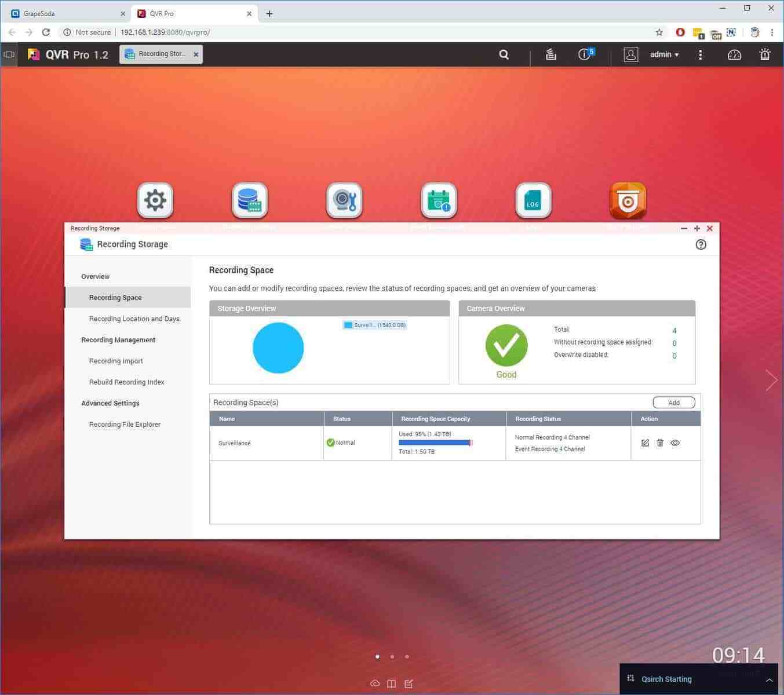784x695 pixels.
Task: Expand the more options vertical dots menu
Action: click(701, 54)
